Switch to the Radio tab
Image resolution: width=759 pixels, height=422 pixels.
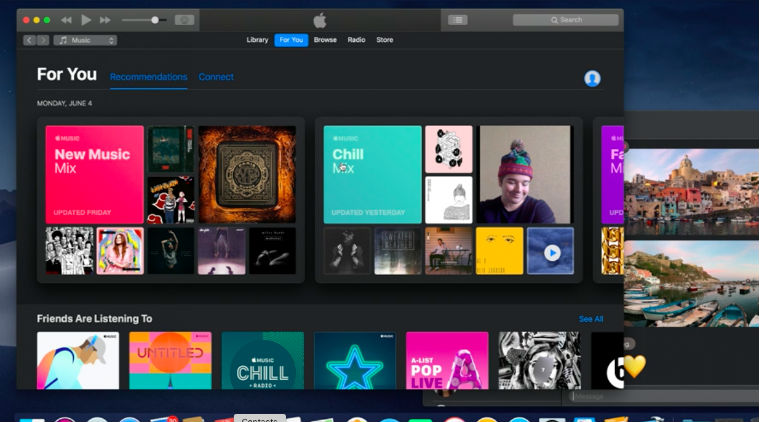click(356, 40)
